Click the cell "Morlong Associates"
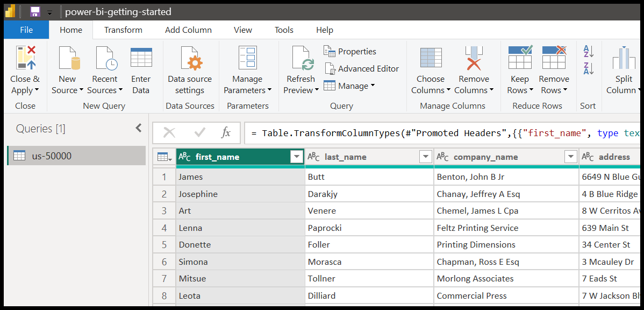This screenshot has width=644, height=310. pos(506,279)
